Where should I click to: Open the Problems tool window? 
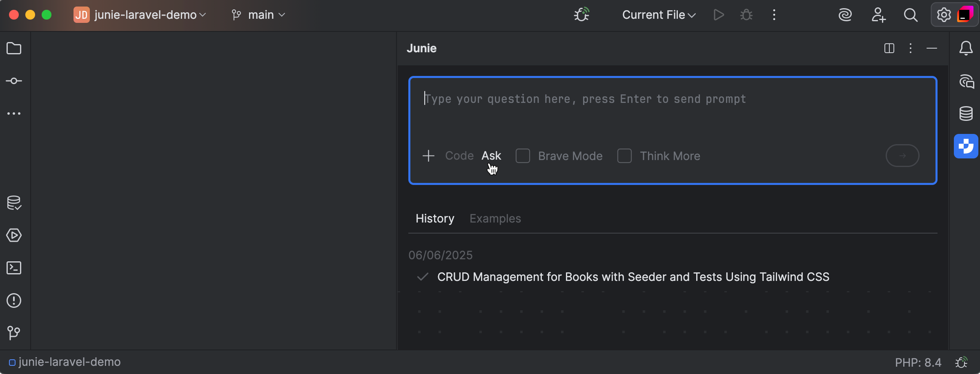coord(14,301)
